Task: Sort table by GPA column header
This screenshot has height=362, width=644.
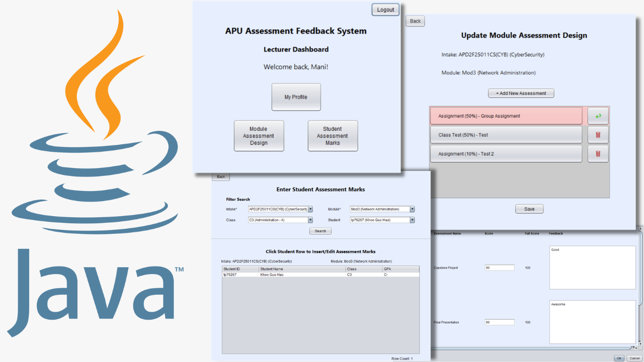Action: pos(400,269)
